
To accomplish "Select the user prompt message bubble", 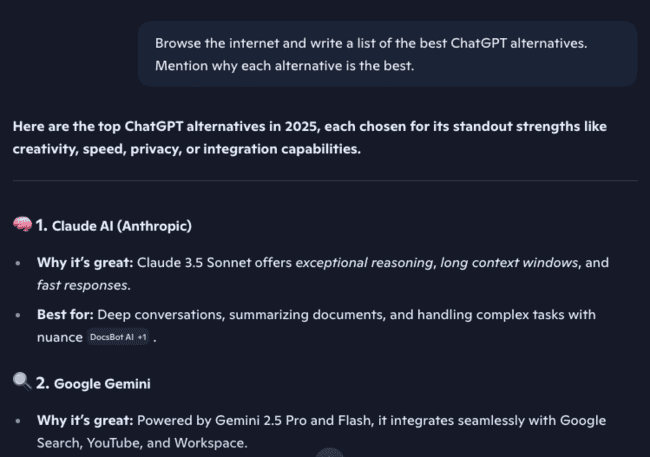I will 387,54.
